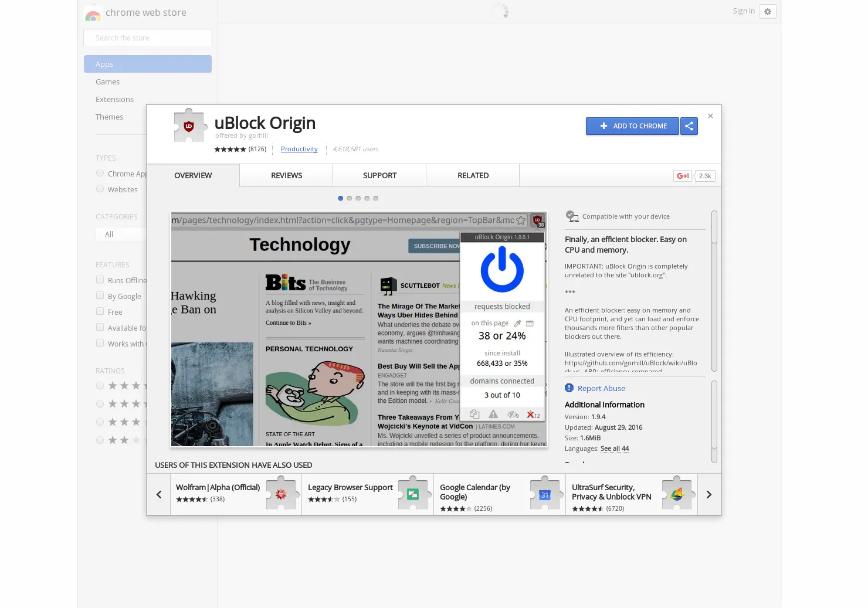Check the By Google feature filter
The width and height of the screenshot is (868, 608).
pos(100,296)
